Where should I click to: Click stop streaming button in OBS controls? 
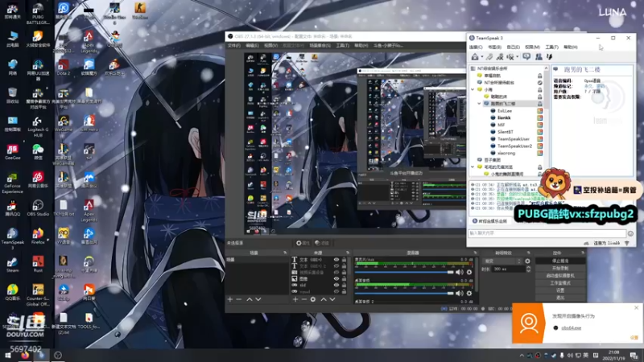click(x=560, y=261)
